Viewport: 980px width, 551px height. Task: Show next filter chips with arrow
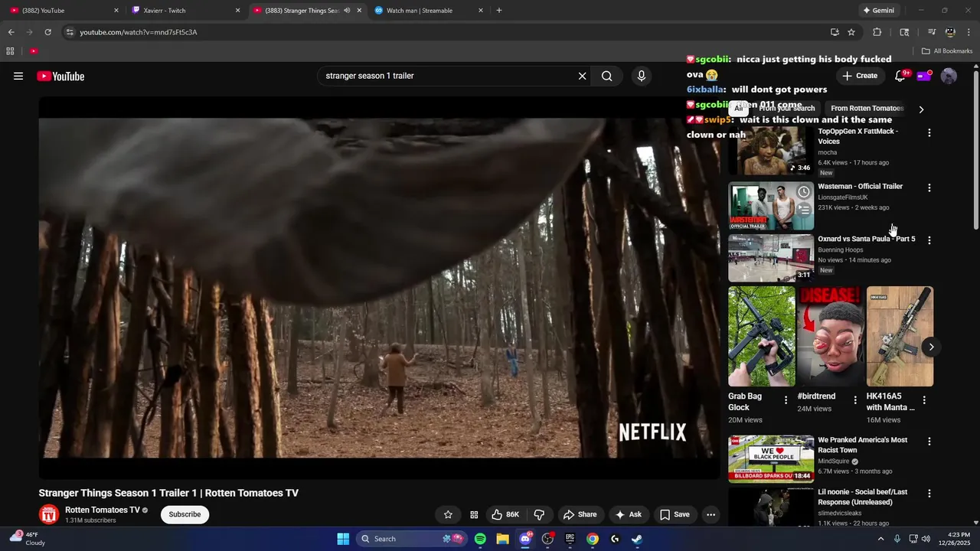click(x=921, y=109)
